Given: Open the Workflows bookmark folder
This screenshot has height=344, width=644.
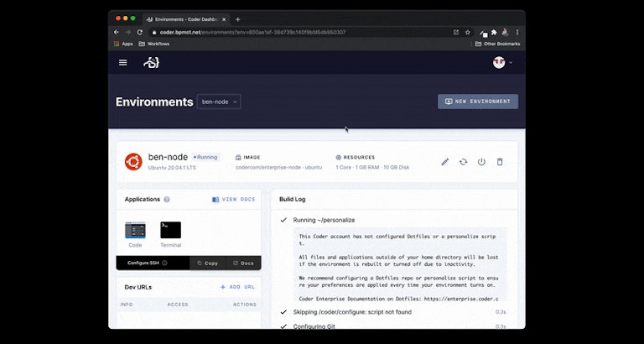Looking at the screenshot, I should [154, 44].
